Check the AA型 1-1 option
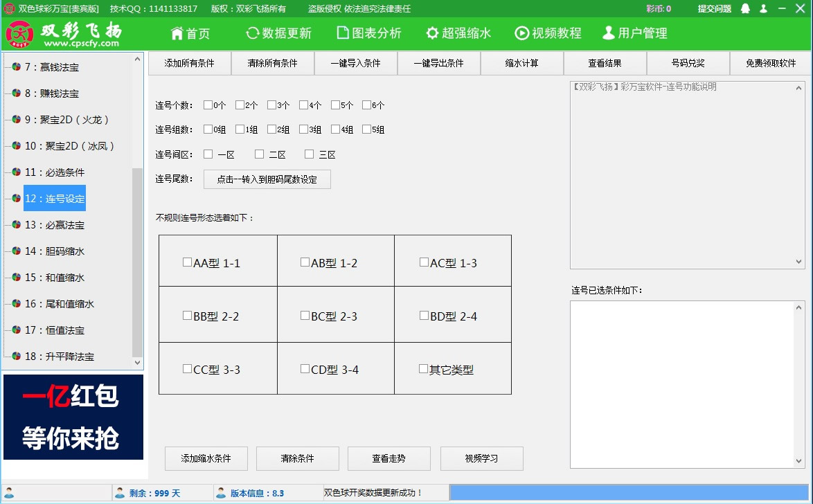This screenshot has height=504, width=813. (187, 262)
